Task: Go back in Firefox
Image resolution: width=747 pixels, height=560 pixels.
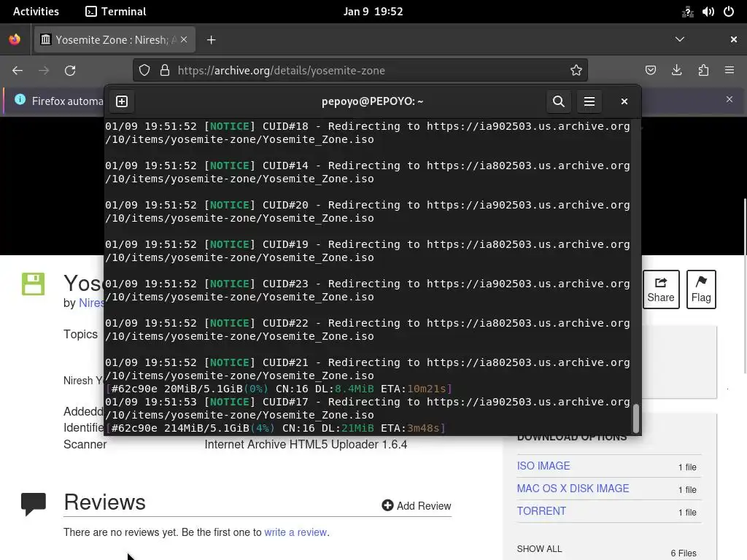Action: coord(18,71)
